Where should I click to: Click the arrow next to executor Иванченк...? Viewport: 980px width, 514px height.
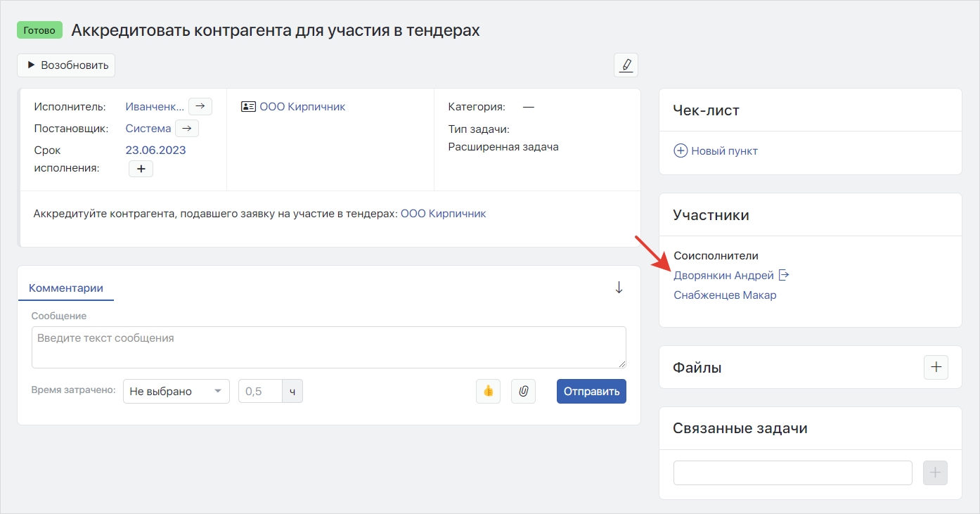tap(200, 106)
